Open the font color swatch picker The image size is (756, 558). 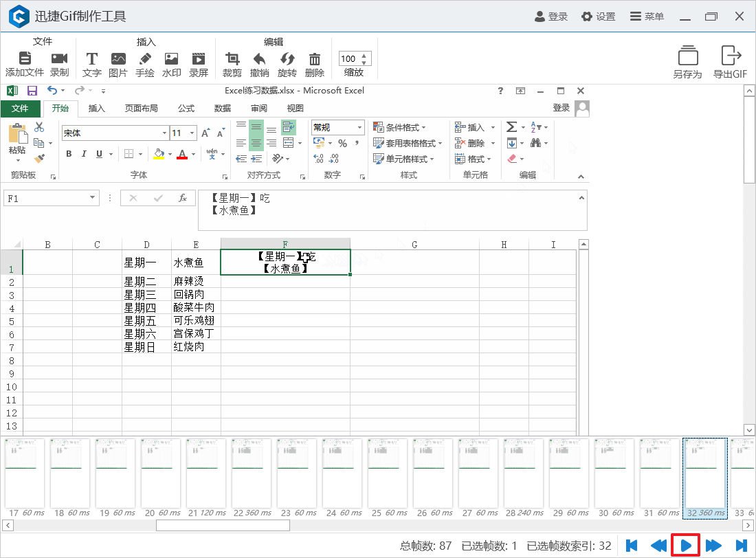183,154
